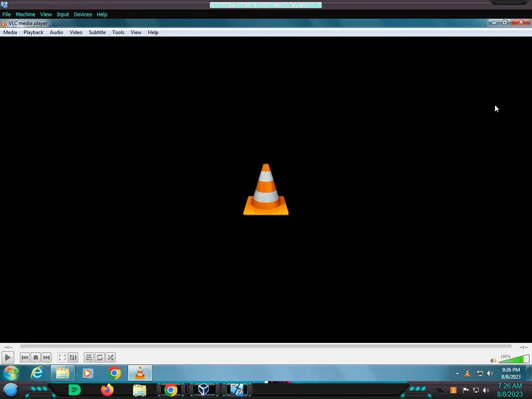Click guest Show desktop strip beside clock
Screen dimensions: 532x399
(529, 373)
